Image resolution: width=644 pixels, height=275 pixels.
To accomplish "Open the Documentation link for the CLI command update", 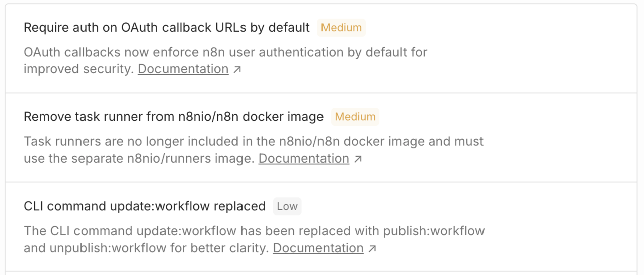I will pos(318,248).
